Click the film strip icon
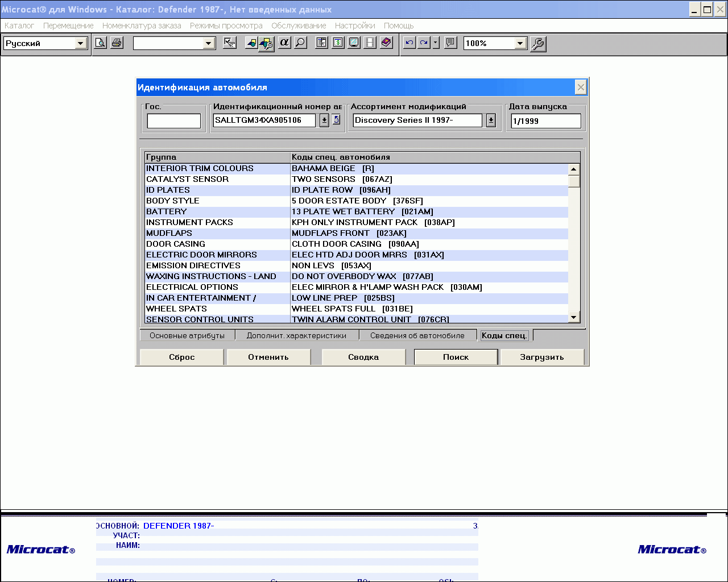 370,43
